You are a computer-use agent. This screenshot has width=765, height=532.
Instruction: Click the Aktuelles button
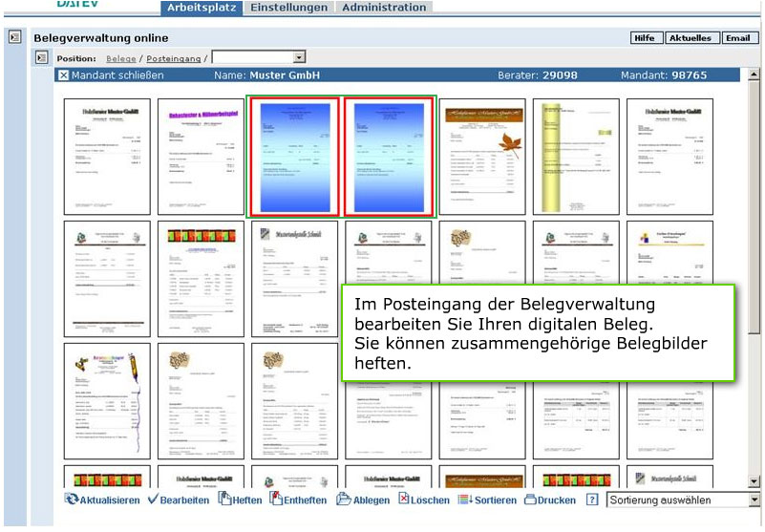pyautogui.click(x=691, y=38)
